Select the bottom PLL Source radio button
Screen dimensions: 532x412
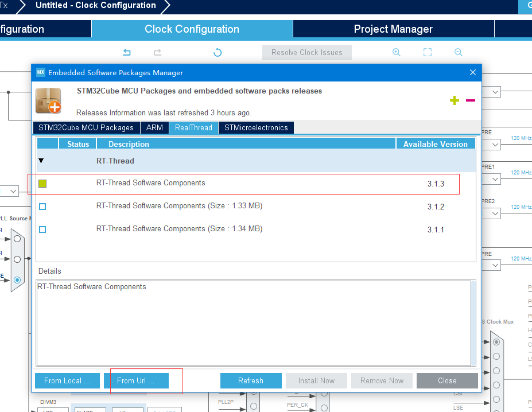[17, 280]
